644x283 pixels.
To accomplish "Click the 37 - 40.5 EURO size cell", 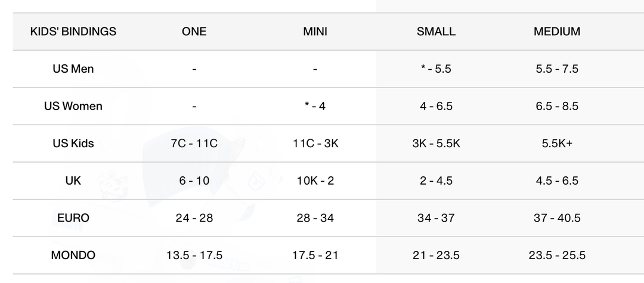I will [x=557, y=218].
